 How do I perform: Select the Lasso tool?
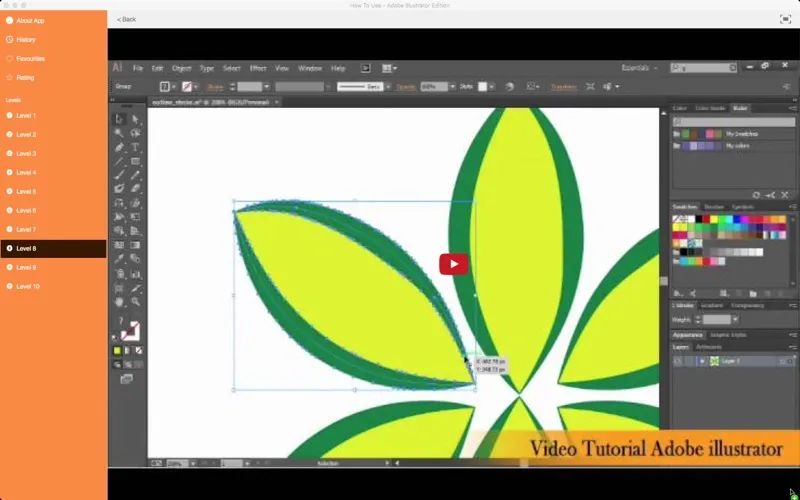pos(135,133)
